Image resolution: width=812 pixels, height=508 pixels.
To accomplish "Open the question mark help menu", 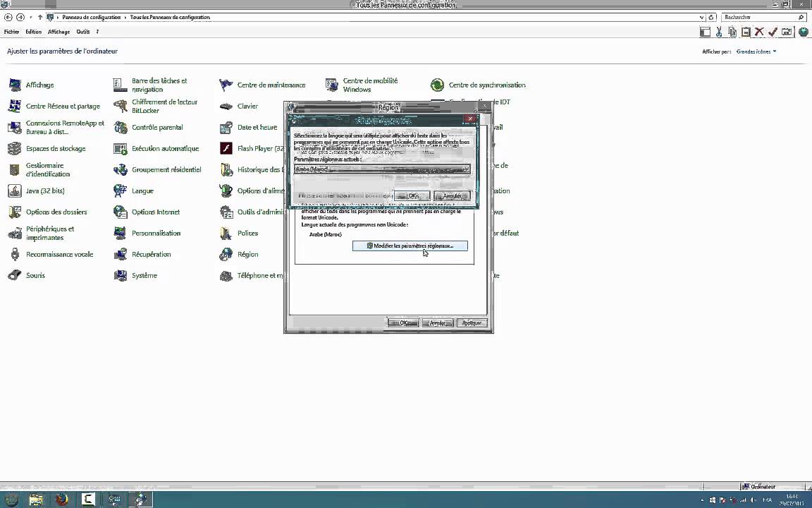I will coord(97,32).
